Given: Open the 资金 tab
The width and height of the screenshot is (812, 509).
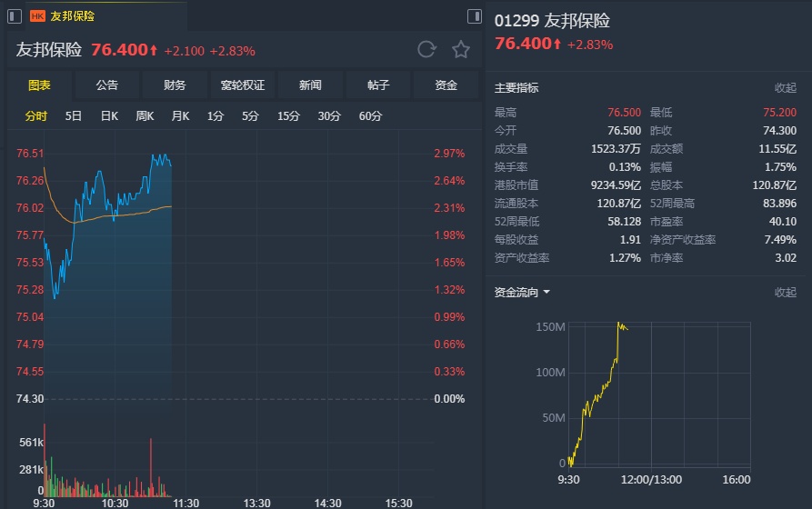Looking at the screenshot, I should [x=446, y=85].
